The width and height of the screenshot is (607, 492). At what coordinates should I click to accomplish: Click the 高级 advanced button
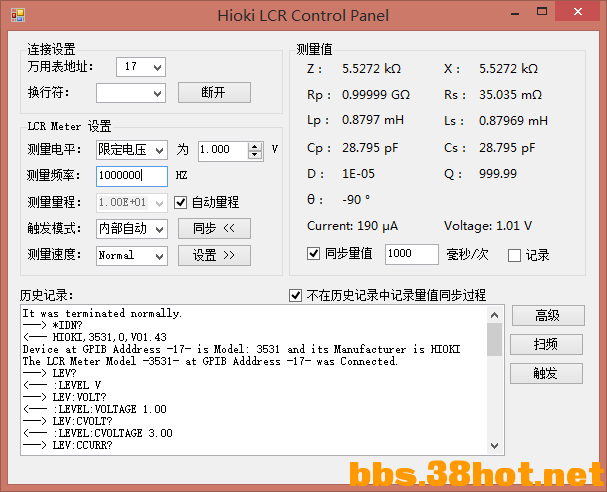(548, 315)
